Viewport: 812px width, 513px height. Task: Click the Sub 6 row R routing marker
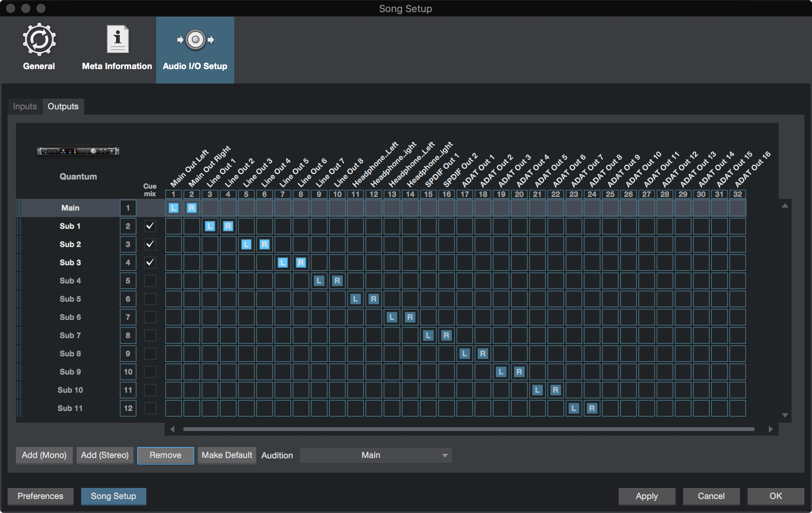[410, 317]
